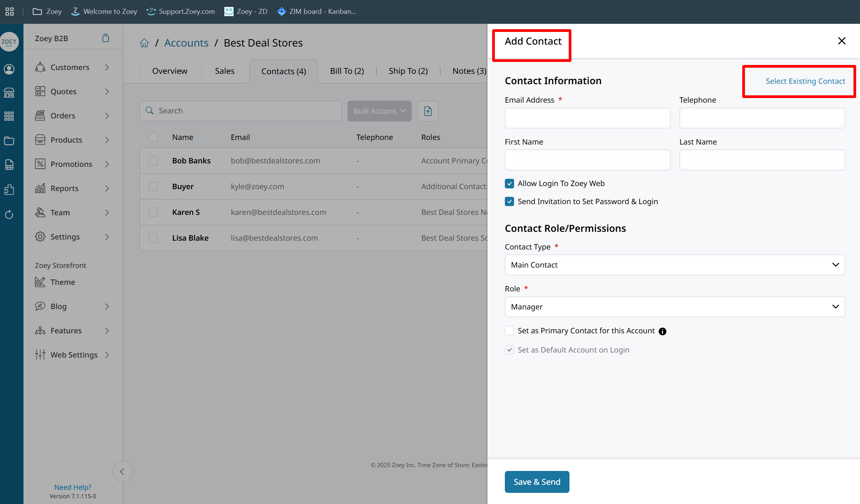Click the Blog chat icon
860x504 pixels.
(40, 306)
